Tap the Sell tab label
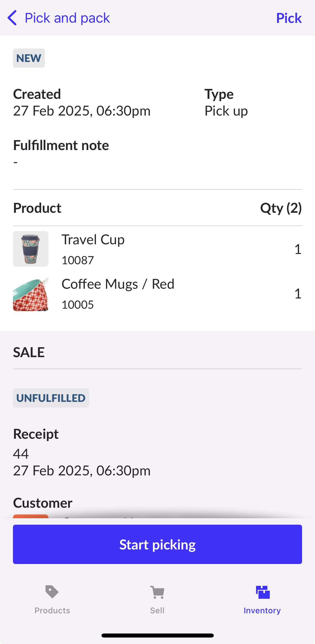Viewport: 315px width, 644px height. (157, 610)
